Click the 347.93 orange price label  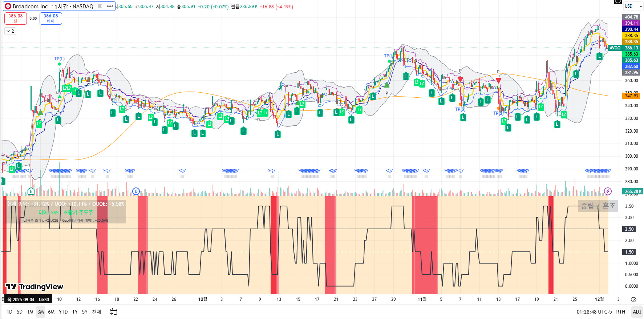(x=632, y=96)
